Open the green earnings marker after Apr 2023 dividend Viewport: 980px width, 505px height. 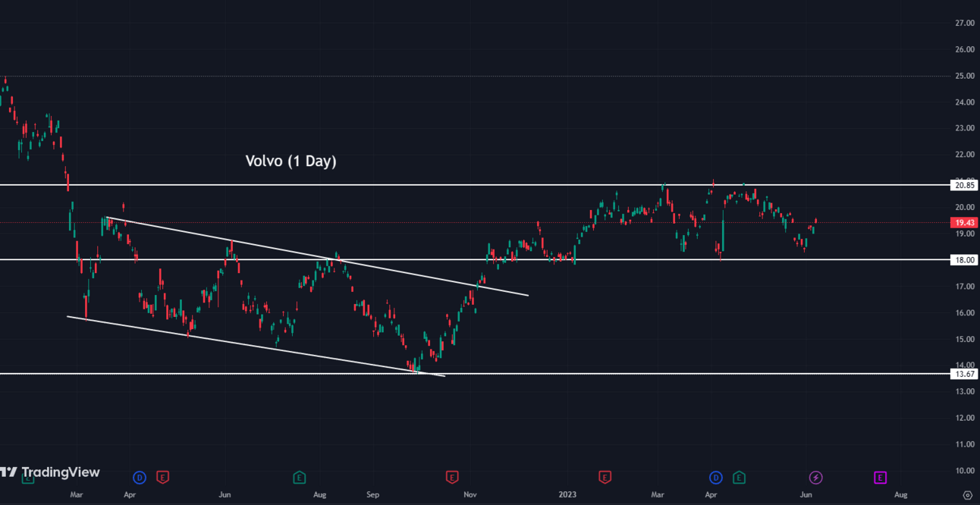(x=739, y=478)
